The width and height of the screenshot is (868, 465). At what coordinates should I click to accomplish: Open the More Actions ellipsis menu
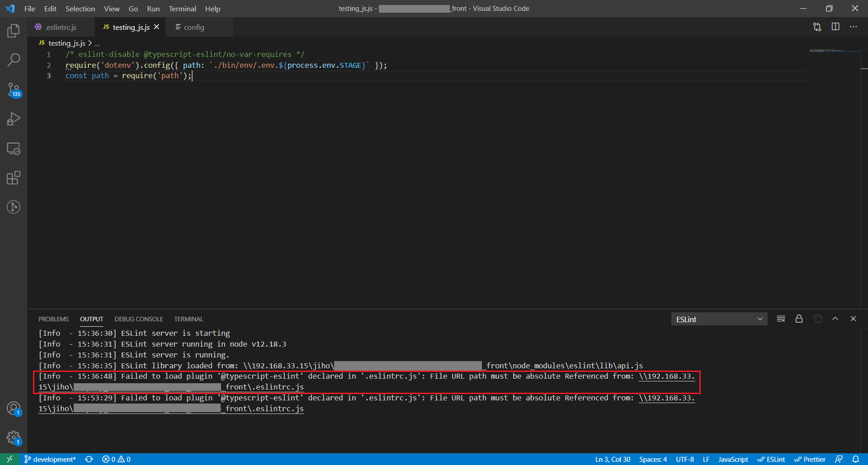pyautogui.click(x=853, y=27)
